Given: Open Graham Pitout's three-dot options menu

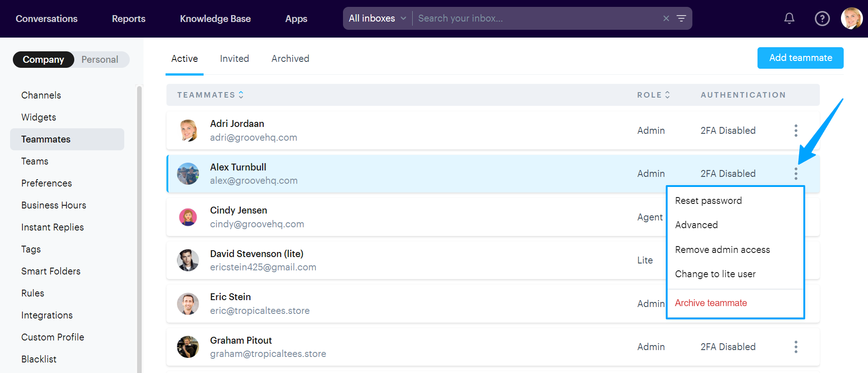Looking at the screenshot, I should 796,347.
